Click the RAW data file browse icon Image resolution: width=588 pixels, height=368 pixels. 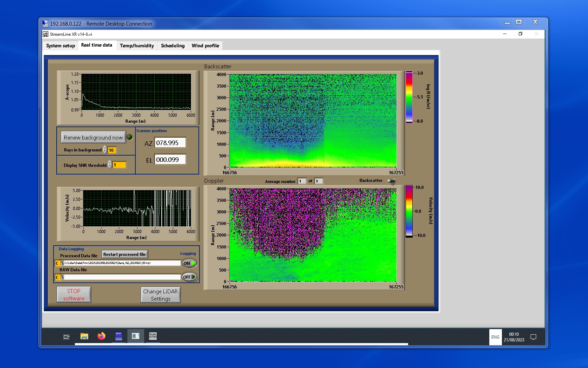(62, 277)
